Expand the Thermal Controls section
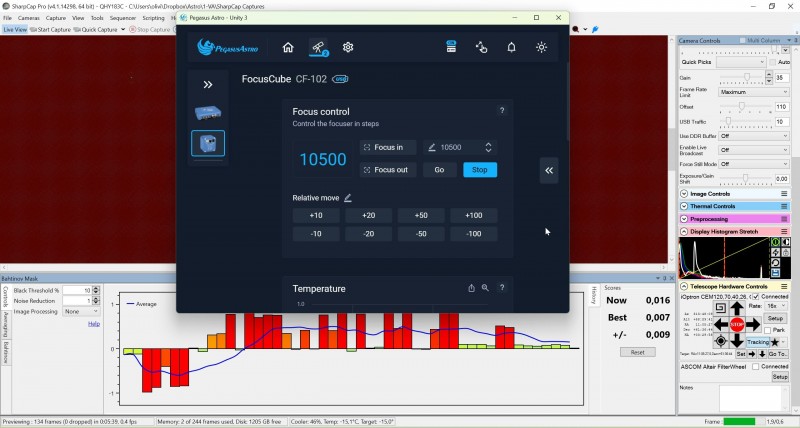This screenshot has width=800, height=428. pyautogui.click(x=684, y=206)
